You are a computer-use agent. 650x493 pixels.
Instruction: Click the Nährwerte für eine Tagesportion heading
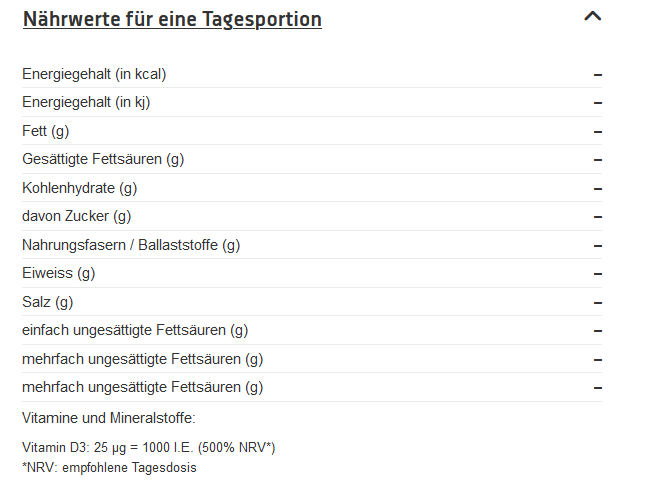[x=172, y=19]
